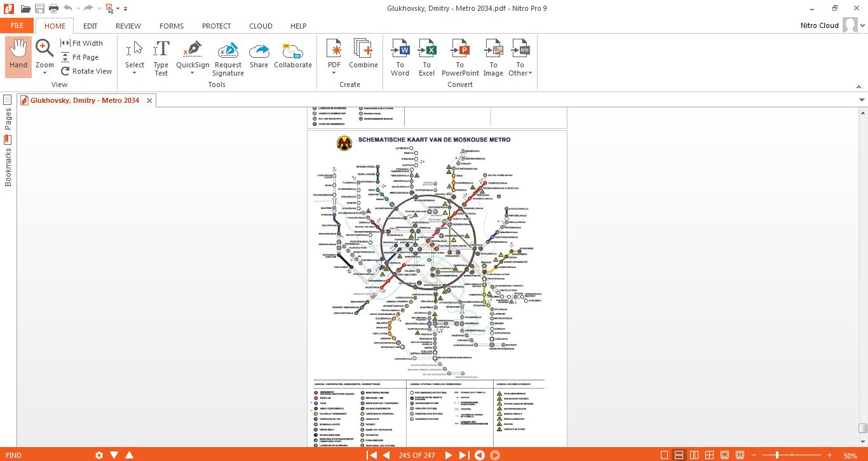Click the page number field 245 OF 247
Viewport: 868px width, 461px height.
pyautogui.click(x=417, y=455)
